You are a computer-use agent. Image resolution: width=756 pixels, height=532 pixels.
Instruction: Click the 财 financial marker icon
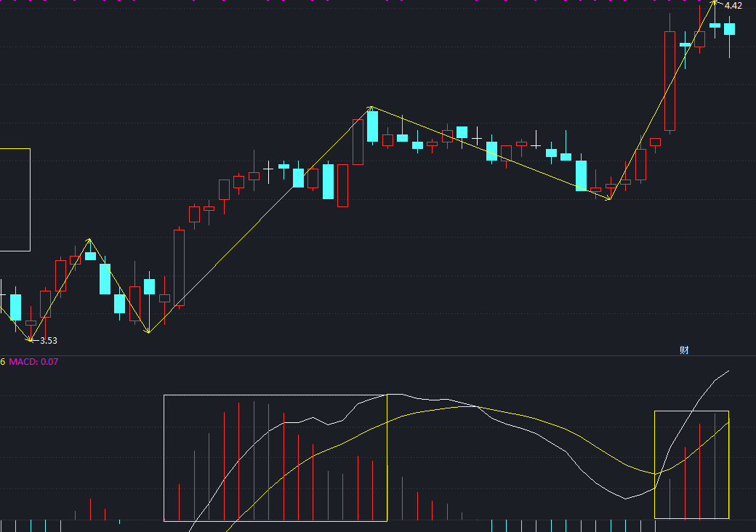684,350
